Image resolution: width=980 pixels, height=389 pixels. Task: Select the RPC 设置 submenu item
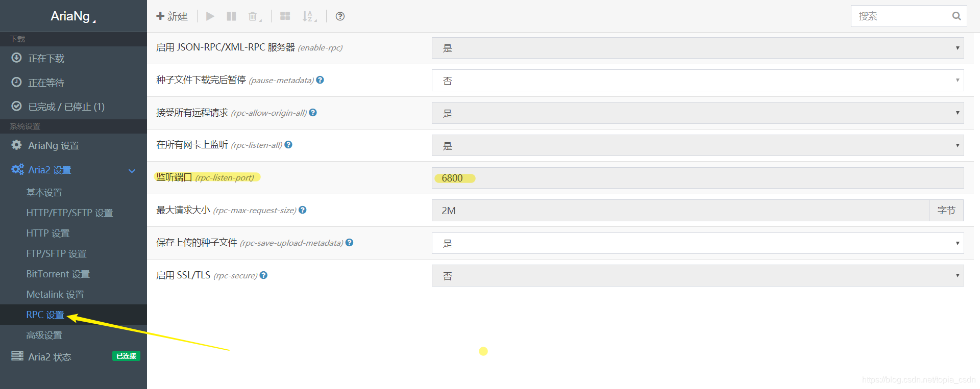(x=73, y=315)
